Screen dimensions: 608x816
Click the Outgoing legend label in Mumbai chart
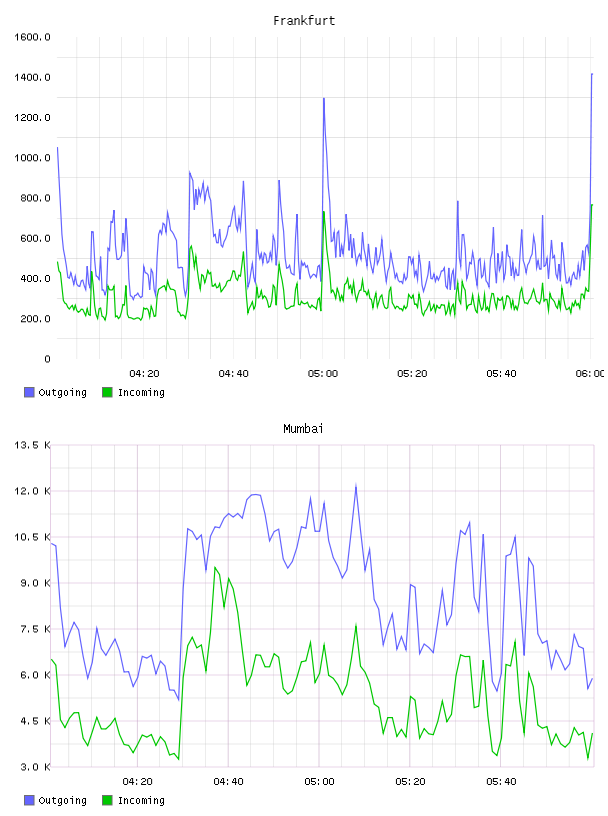(x=62, y=800)
